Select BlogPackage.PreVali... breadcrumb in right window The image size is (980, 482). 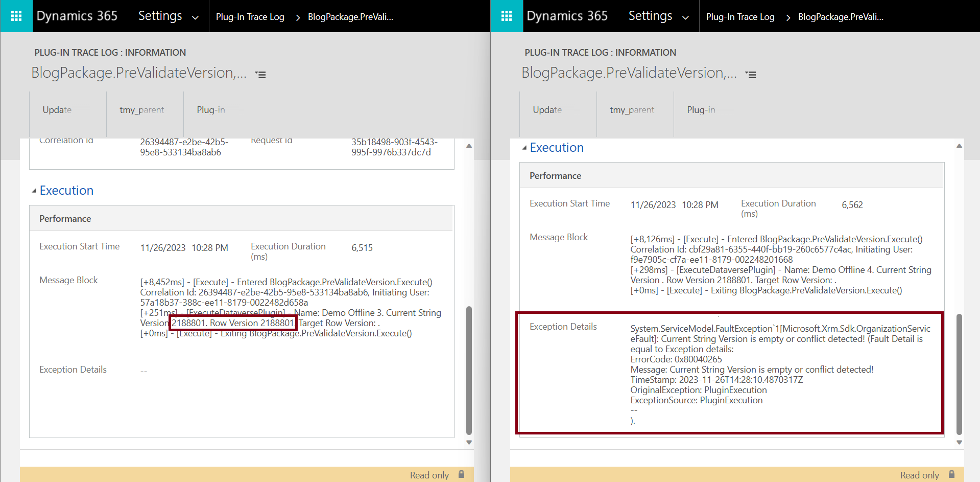(841, 17)
